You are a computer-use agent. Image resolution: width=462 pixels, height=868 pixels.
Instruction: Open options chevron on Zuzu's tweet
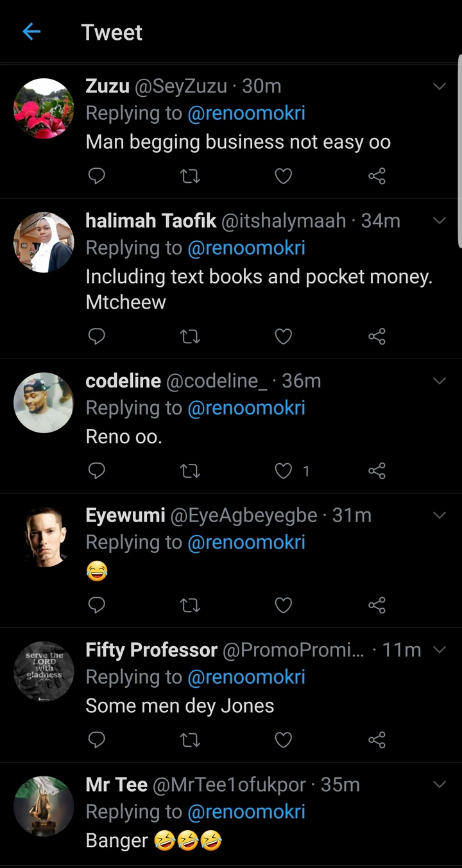pyautogui.click(x=440, y=86)
